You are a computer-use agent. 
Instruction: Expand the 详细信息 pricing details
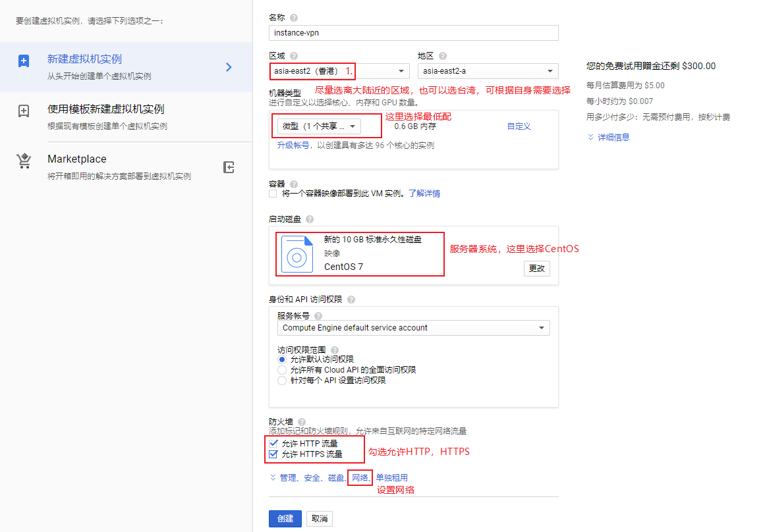click(x=608, y=138)
